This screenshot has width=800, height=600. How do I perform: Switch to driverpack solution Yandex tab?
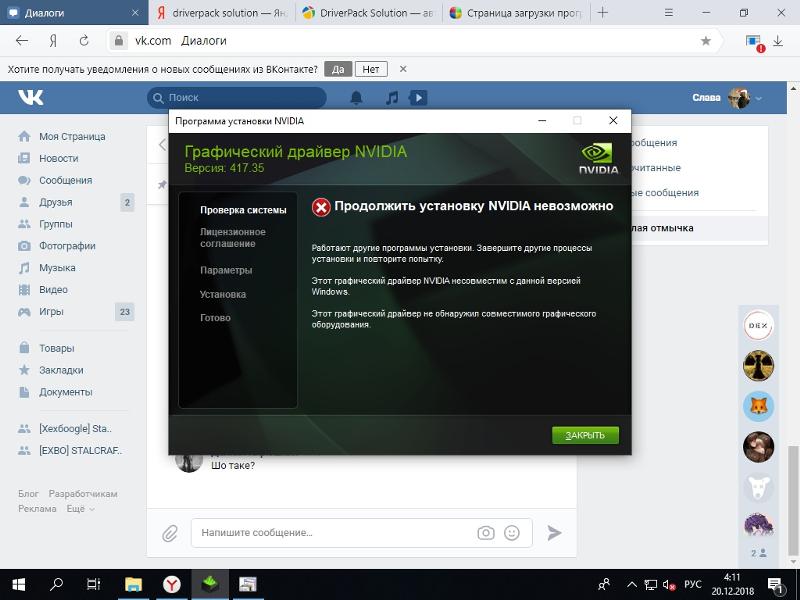point(222,13)
